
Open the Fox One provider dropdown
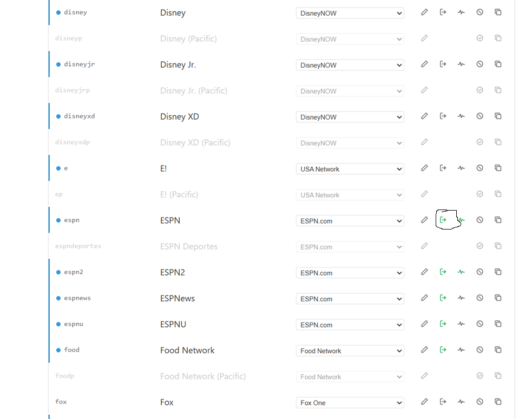tap(350, 403)
